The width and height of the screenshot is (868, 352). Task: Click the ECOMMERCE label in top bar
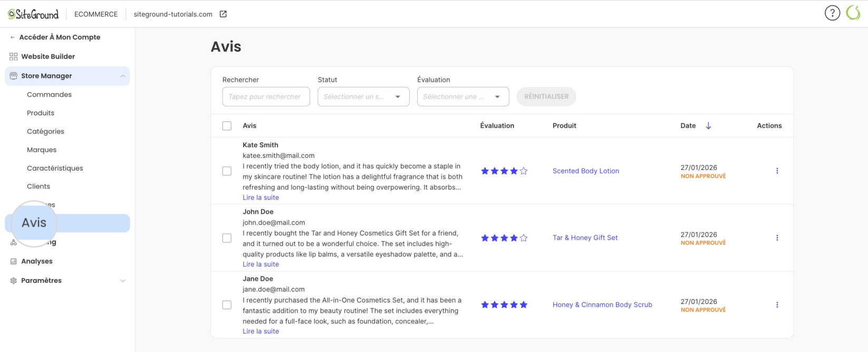point(96,14)
